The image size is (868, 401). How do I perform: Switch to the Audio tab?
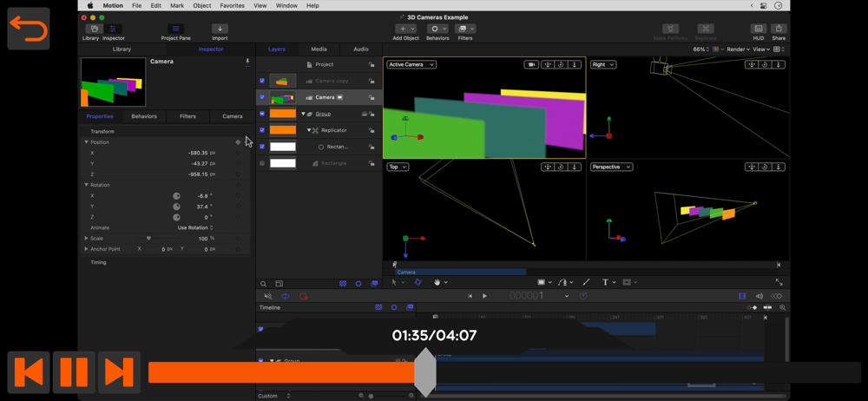tap(361, 49)
